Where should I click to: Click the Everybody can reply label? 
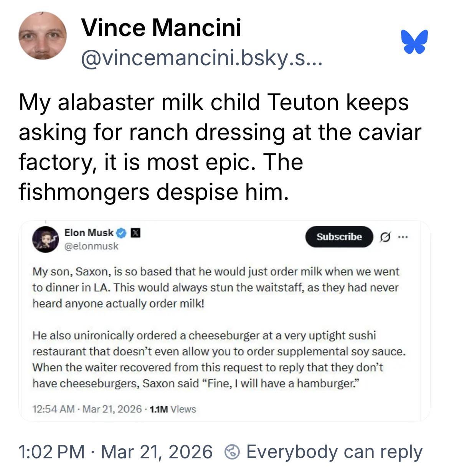(334, 452)
